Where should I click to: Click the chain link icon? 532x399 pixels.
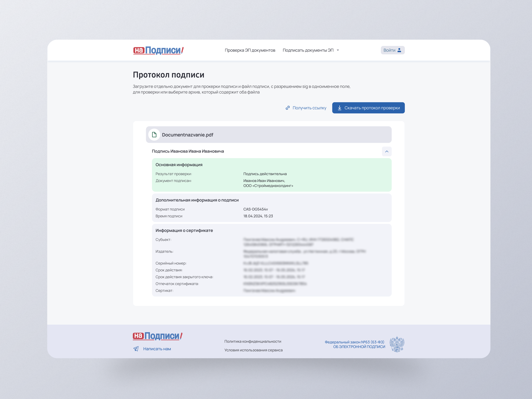[287, 108]
